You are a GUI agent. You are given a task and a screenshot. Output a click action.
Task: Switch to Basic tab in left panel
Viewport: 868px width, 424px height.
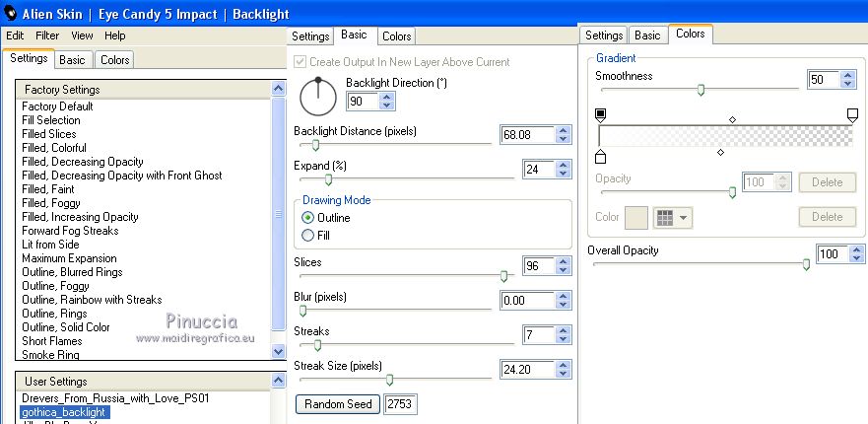click(x=73, y=60)
